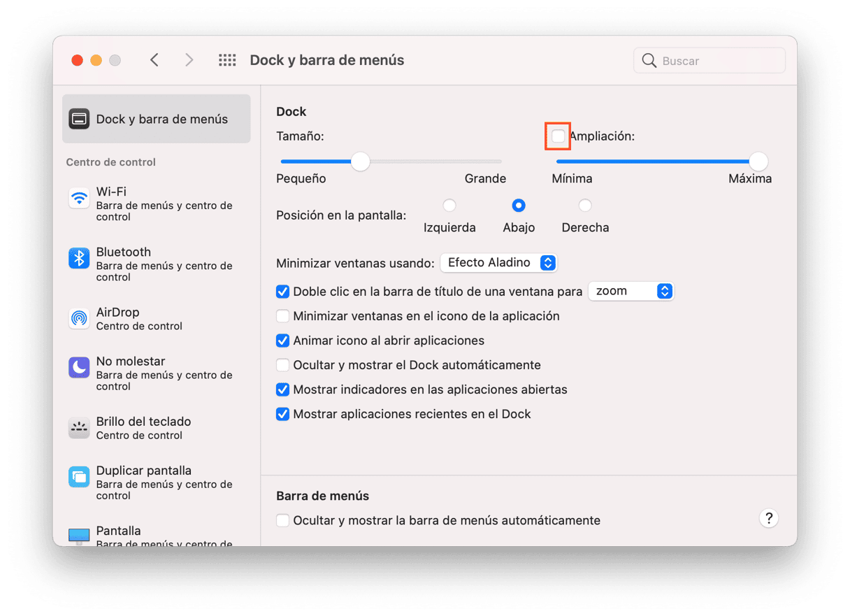The image size is (850, 616).
Task: Click the Ampliación slider knob
Action: point(758,162)
